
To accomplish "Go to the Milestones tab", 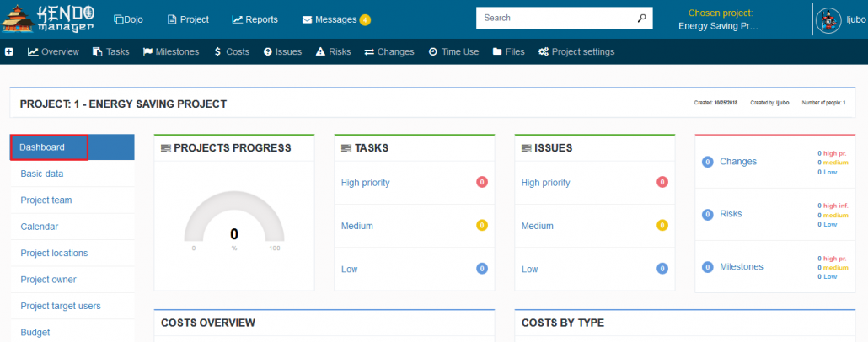I will coord(171,52).
